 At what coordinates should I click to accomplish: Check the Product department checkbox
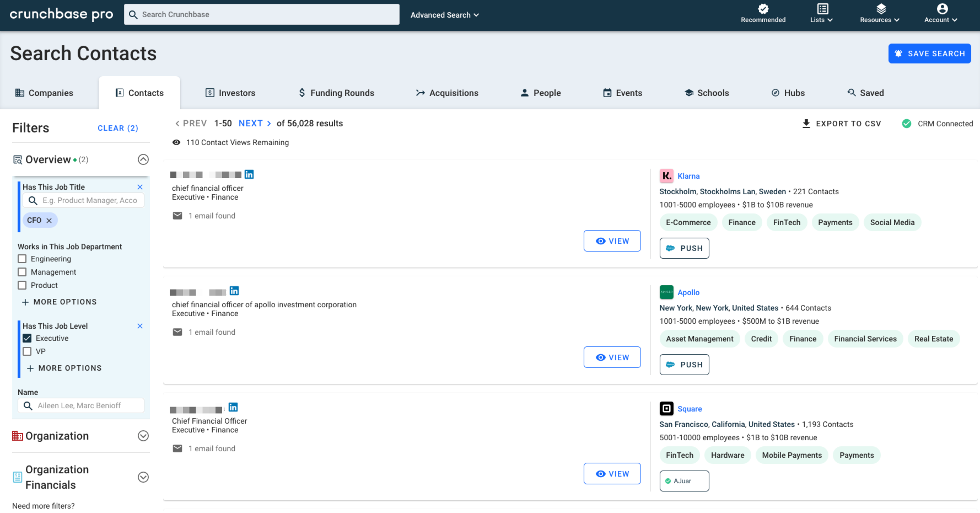point(22,285)
